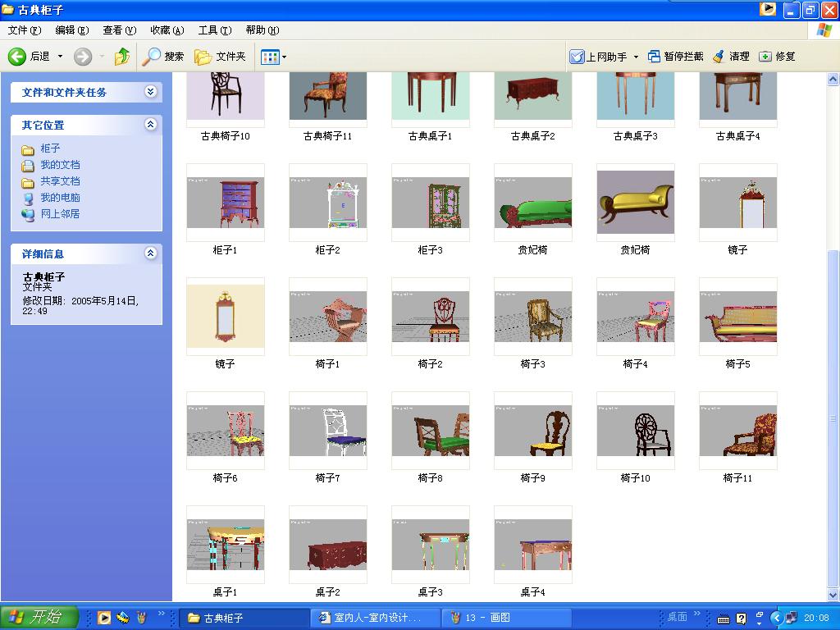Image resolution: width=840 pixels, height=630 pixels.
Task: Open the 上网助手 dropdown arrow
Action: pos(636,57)
